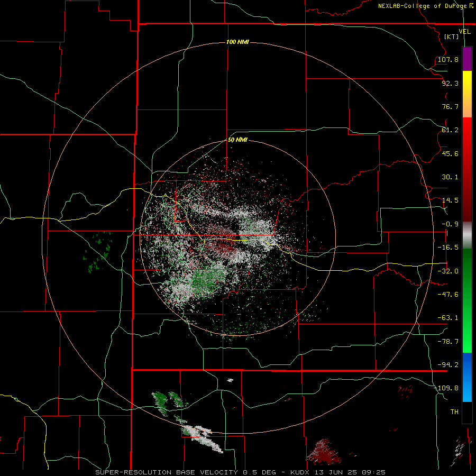Click the TH legend label
This screenshot has height=476, width=476.
coord(454,412)
